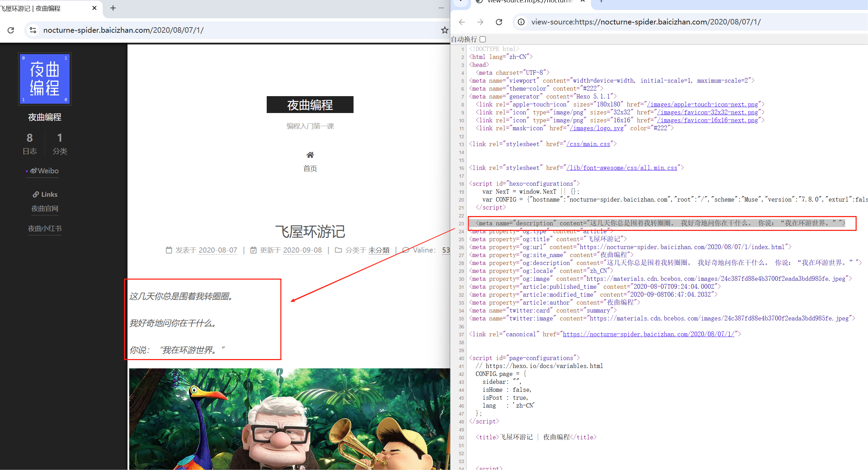868x470 pixels.
Task: Open the 夜曲官网 link
Action: pos(44,208)
